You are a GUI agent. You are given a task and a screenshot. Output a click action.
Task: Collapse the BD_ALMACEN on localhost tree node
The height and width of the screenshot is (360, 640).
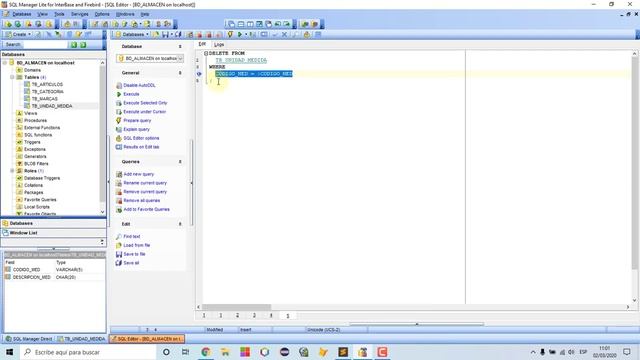click(x=5, y=63)
